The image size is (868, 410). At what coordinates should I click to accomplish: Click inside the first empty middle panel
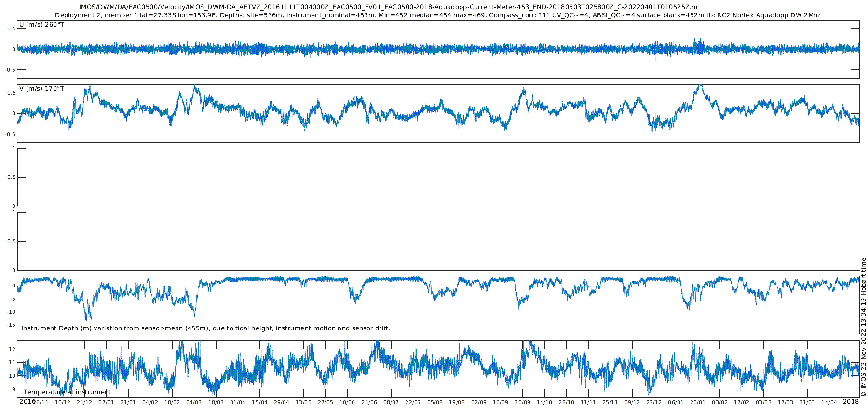[438, 177]
